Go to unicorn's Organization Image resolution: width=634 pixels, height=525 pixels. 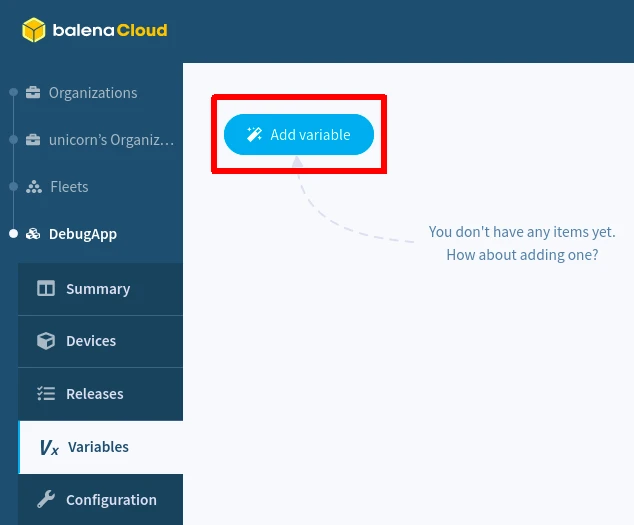click(x=111, y=140)
